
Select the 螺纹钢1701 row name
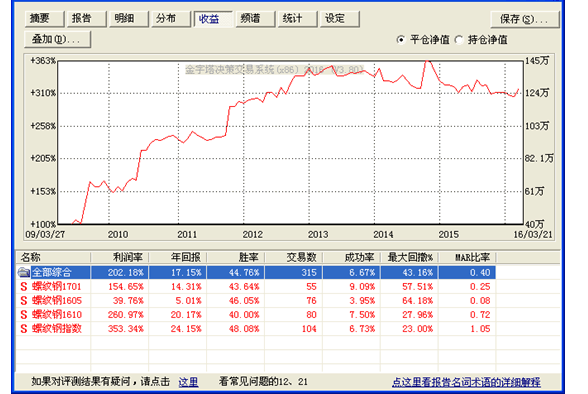57,287
